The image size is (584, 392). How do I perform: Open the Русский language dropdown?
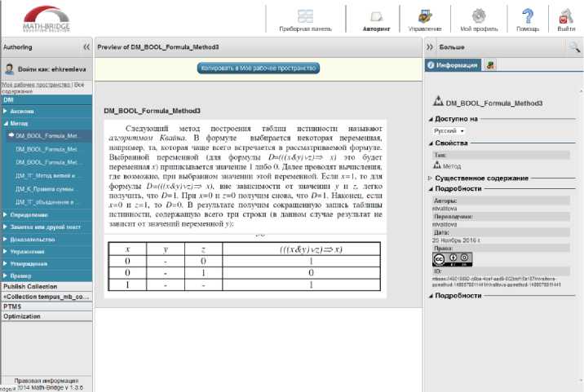[x=449, y=131]
